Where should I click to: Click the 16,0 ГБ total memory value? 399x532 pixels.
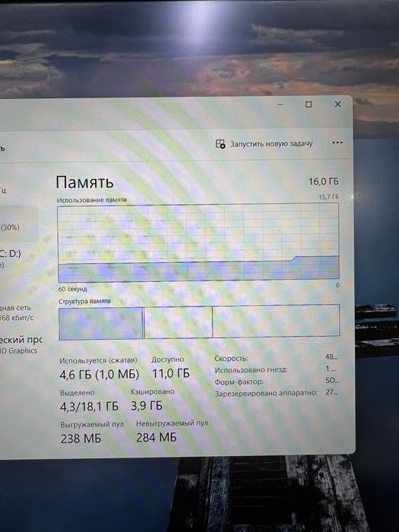pyautogui.click(x=323, y=182)
